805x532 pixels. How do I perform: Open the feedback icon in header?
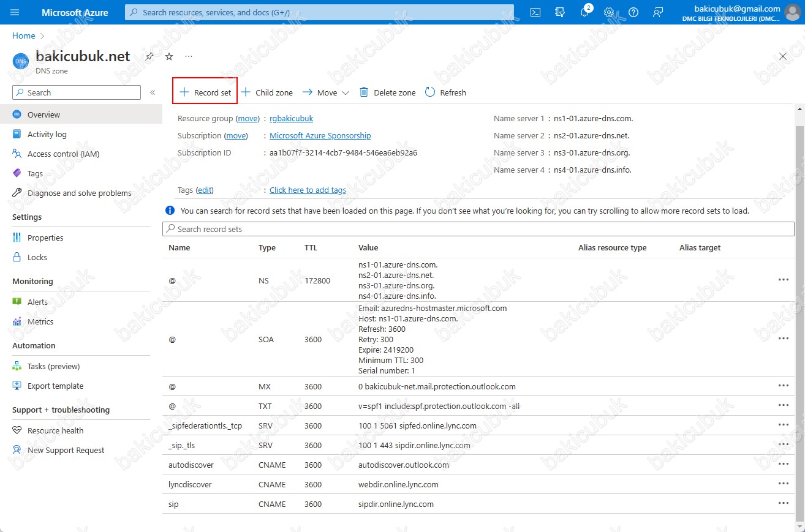pyautogui.click(x=658, y=12)
